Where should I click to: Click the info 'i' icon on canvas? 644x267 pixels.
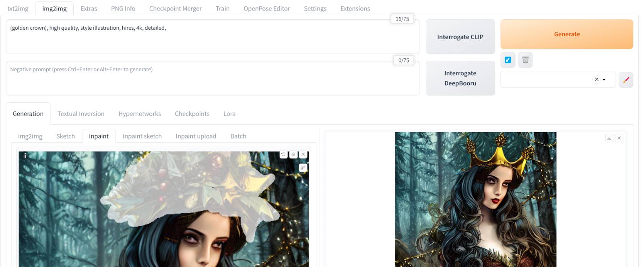point(25,155)
